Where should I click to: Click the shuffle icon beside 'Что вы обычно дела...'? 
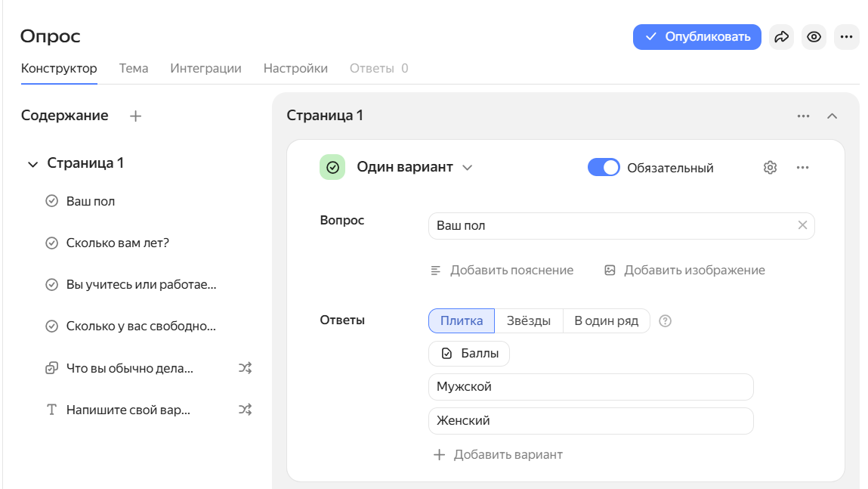(x=244, y=368)
